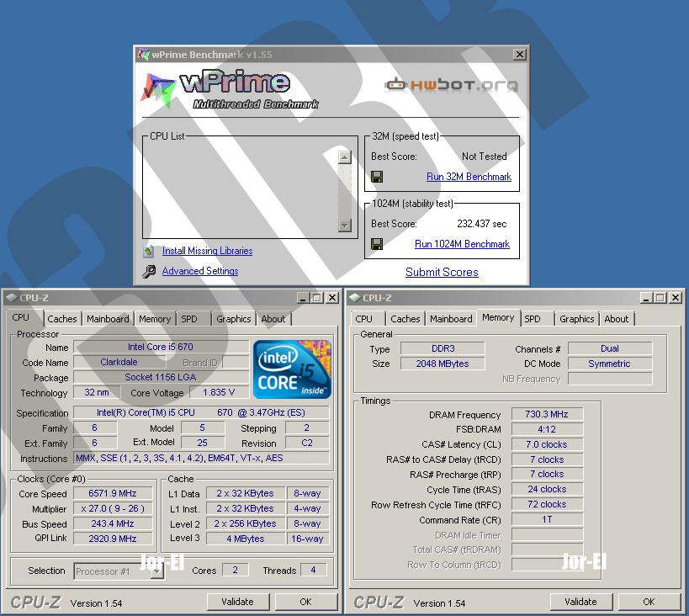Close the wPrime Benchmark window
This screenshot has height=616, width=689.
click(x=519, y=54)
